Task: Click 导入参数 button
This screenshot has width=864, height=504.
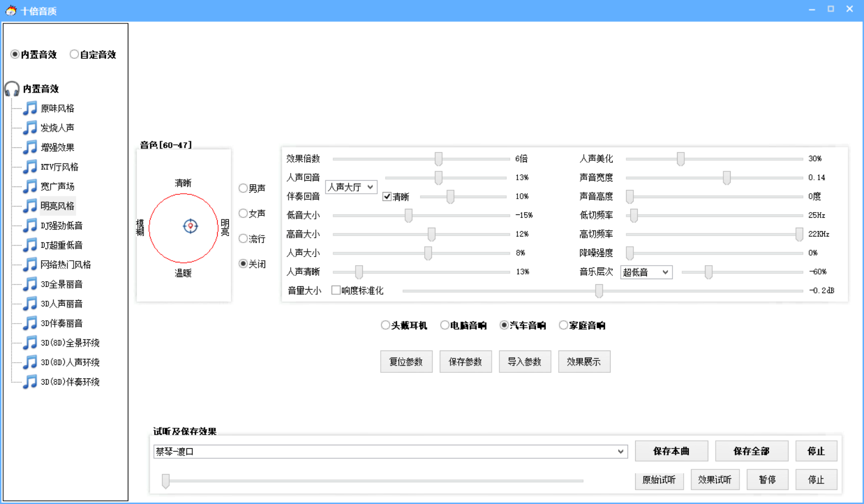Action: tap(525, 362)
